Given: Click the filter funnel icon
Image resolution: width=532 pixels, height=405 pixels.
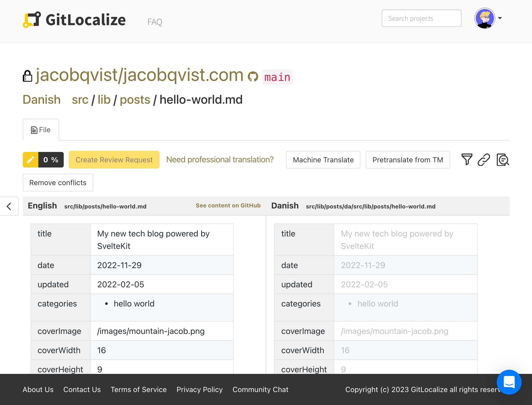Looking at the screenshot, I should pos(467,159).
